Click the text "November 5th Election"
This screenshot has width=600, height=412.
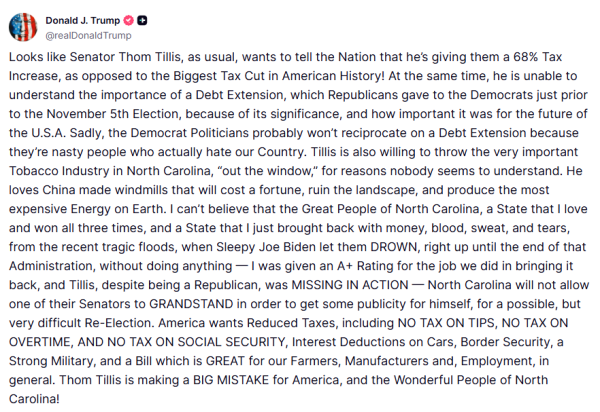(x=114, y=114)
